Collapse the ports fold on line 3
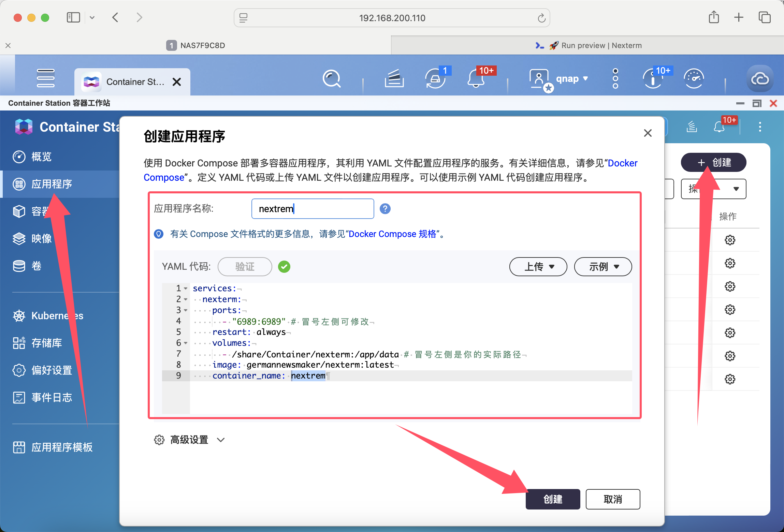Screen dimensions: 784x532 click(186, 310)
